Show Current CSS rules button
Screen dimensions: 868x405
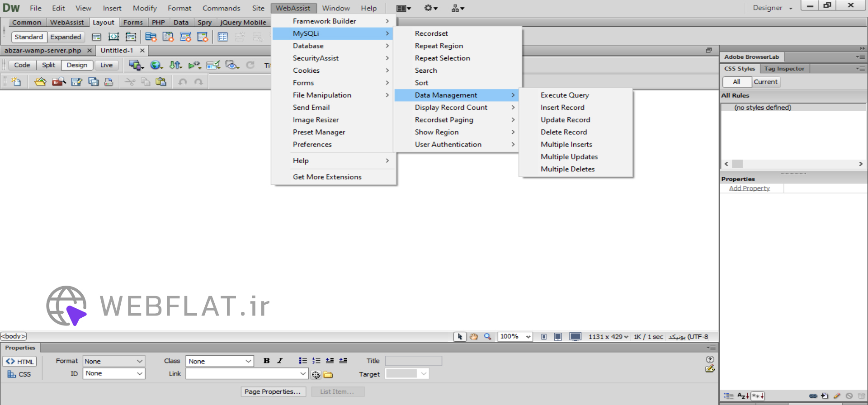point(765,82)
